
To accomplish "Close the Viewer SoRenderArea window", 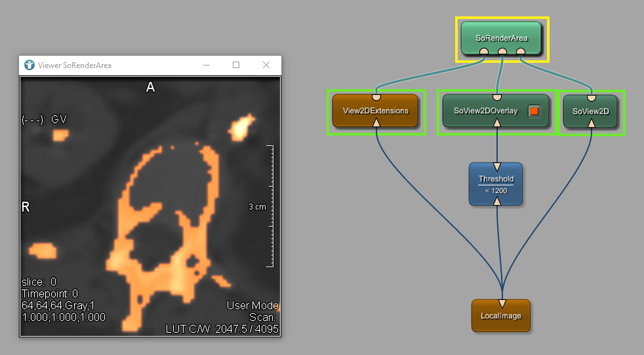I will coord(266,65).
